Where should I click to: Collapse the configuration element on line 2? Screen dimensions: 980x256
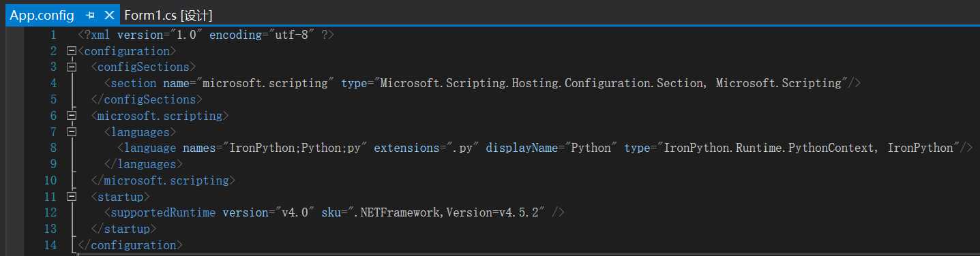pyautogui.click(x=71, y=51)
